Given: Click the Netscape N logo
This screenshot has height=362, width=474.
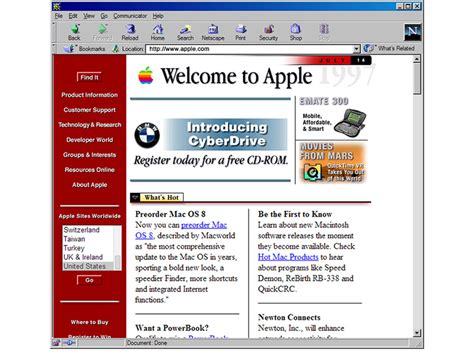Looking at the screenshot, I should tap(413, 32).
